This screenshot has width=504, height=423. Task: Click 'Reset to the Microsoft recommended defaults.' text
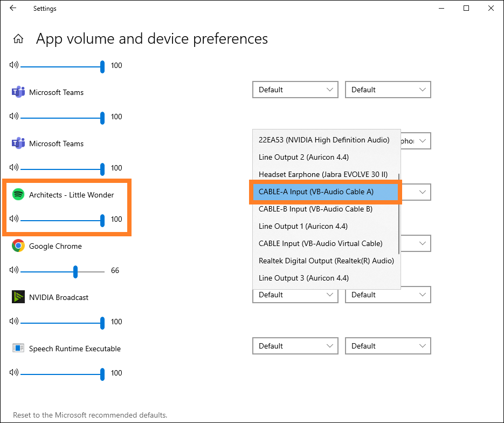click(x=90, y=415)
